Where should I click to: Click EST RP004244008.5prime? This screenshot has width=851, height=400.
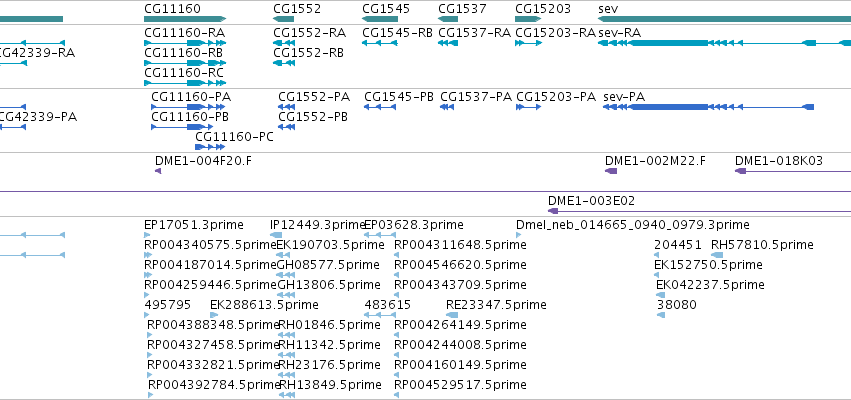(460, 345)
